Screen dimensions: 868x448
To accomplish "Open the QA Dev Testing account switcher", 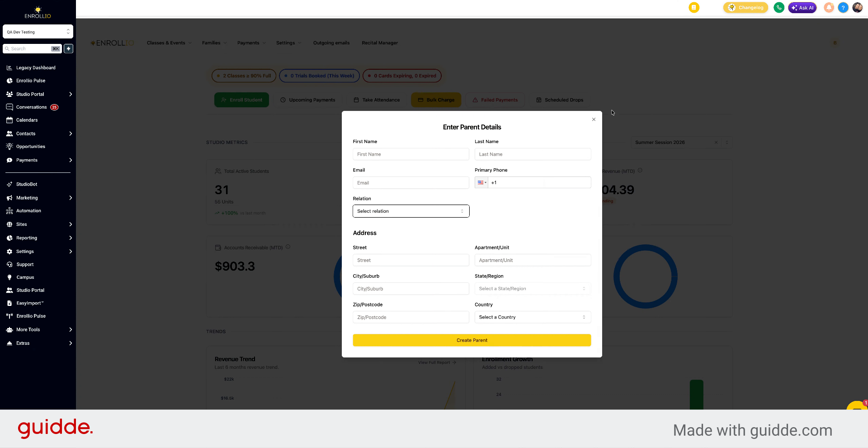I will point(38,32).
